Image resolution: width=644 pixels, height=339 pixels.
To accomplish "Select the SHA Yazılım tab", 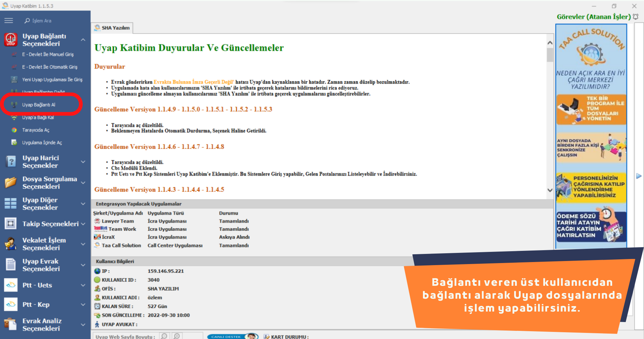I will [x=113, y=28].
